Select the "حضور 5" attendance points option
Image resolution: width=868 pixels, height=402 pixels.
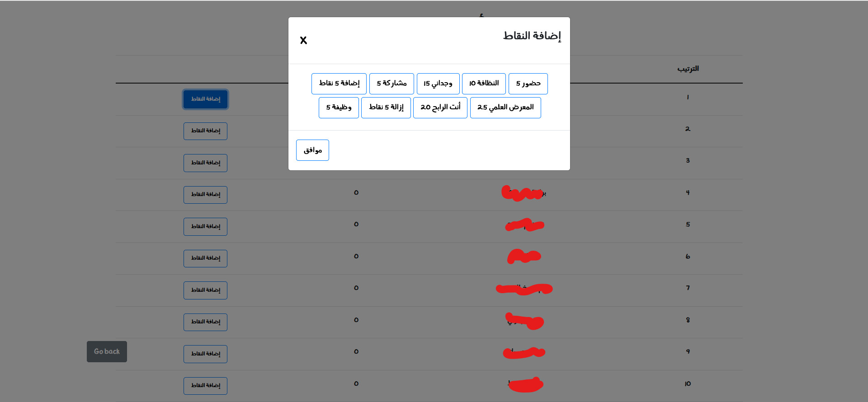click(528, 84)
